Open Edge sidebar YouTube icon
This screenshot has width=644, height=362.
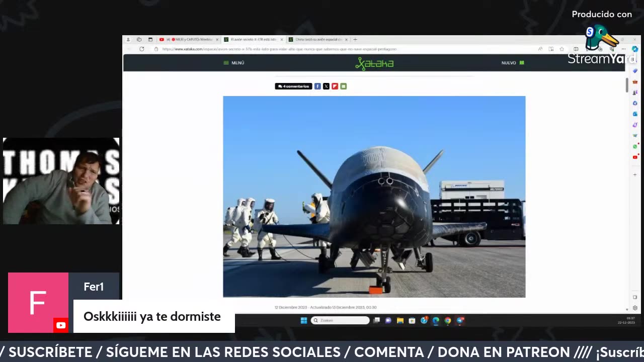coord(635,157)
